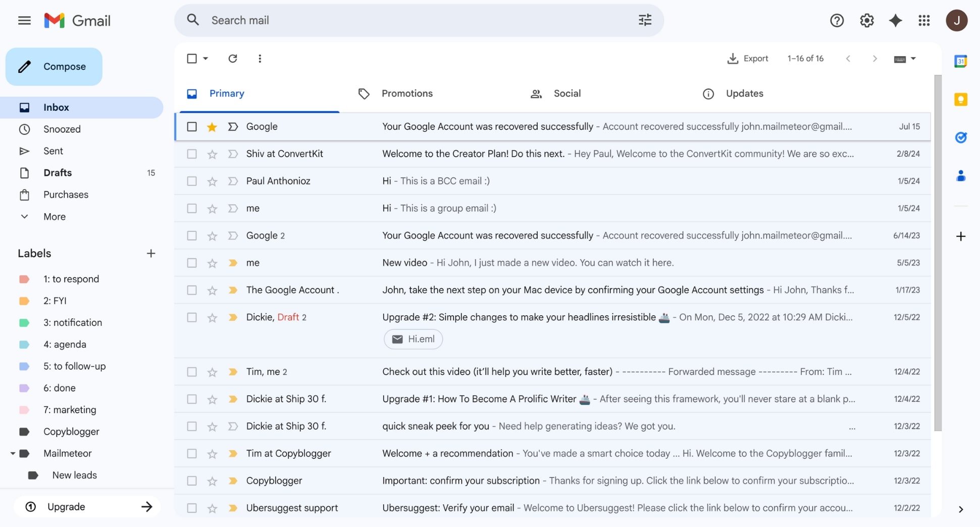Open the Social tab
This screenshot has width=980, height=527.
coord(566,93)
